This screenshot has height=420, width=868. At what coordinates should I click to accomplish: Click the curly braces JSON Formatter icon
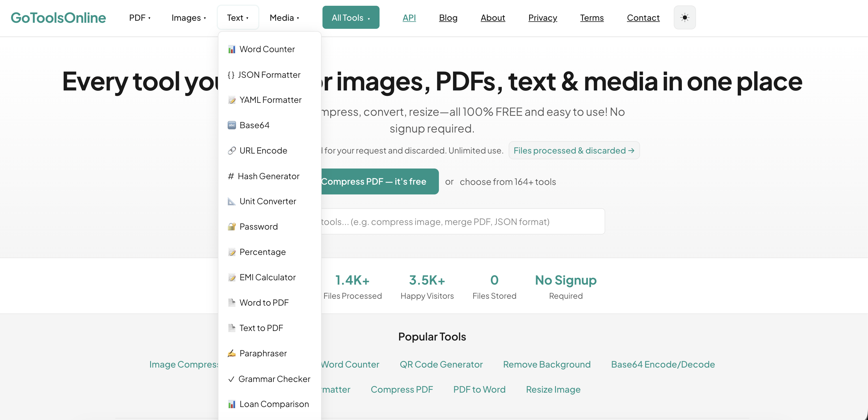tap(231, 75)
